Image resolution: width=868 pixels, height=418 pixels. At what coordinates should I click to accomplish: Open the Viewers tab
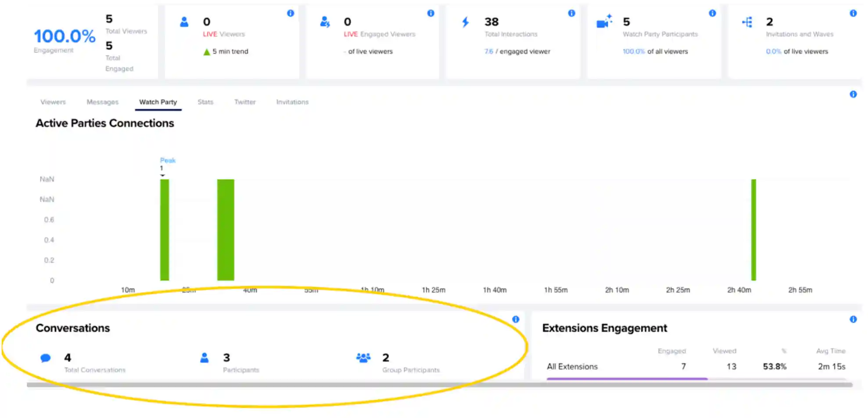click(x=53, y=102)
